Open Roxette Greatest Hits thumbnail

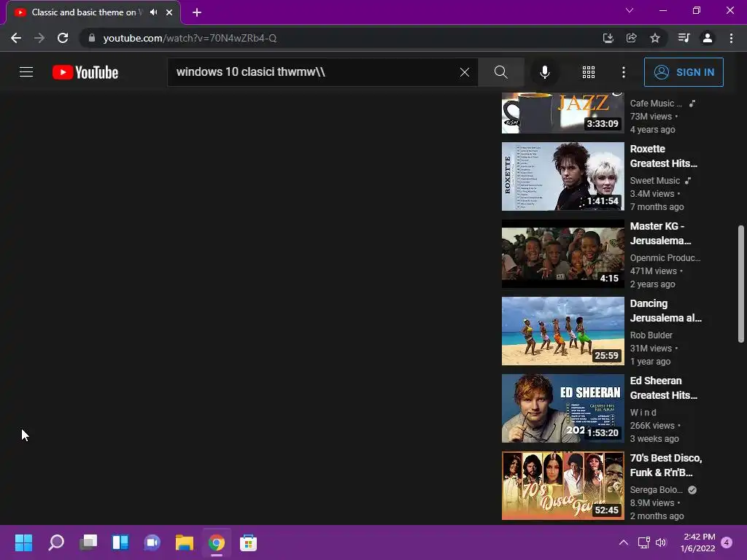(x=562, y=176)
